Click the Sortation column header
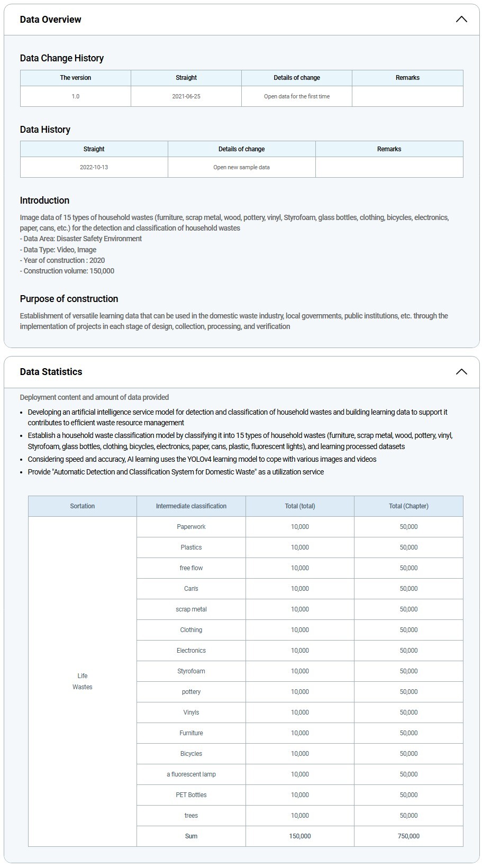This screenshot has width=482, height=868. [x=83, y=506]
